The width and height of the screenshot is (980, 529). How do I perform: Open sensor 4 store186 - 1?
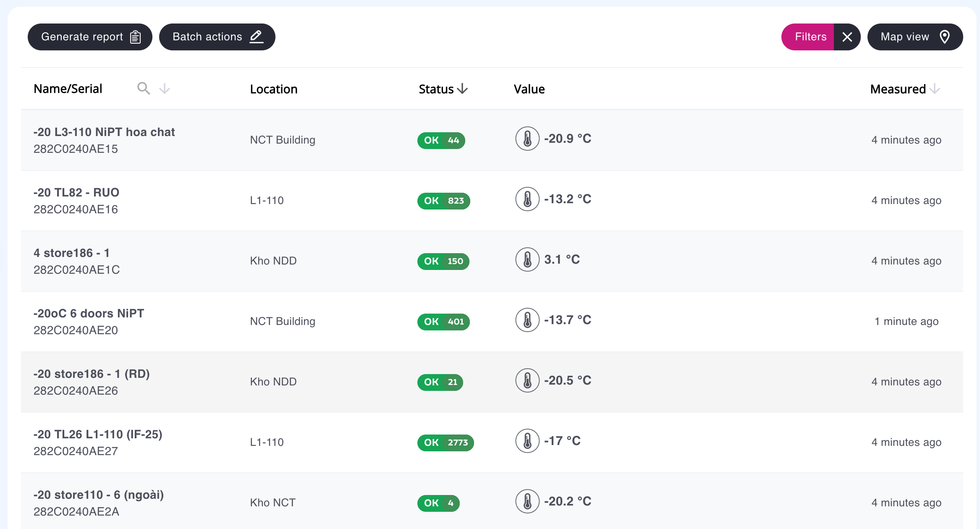(x=72, y=253)
